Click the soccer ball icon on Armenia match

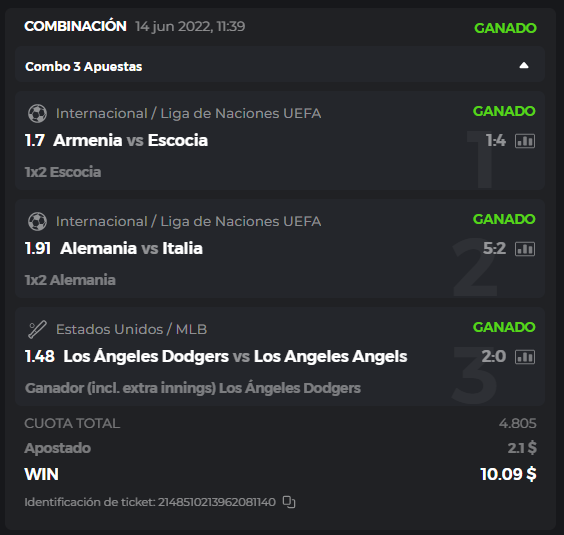(x=37, y=113)
